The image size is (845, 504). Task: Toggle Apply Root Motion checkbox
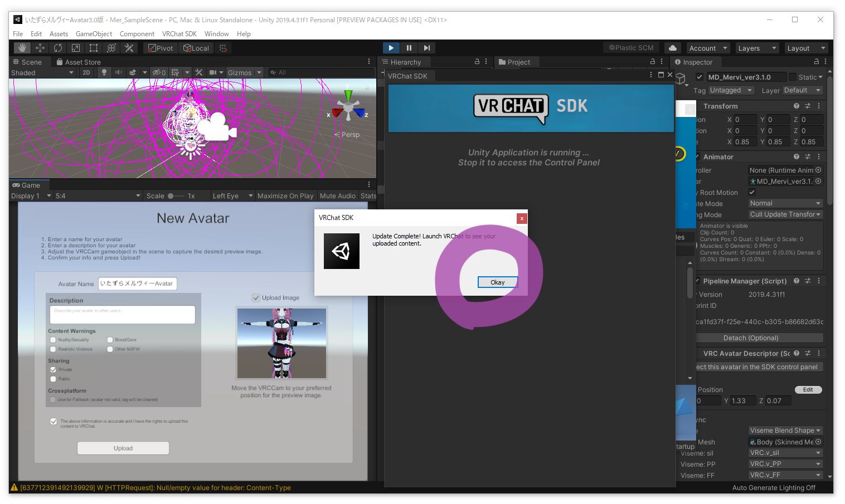pos(752,192)
